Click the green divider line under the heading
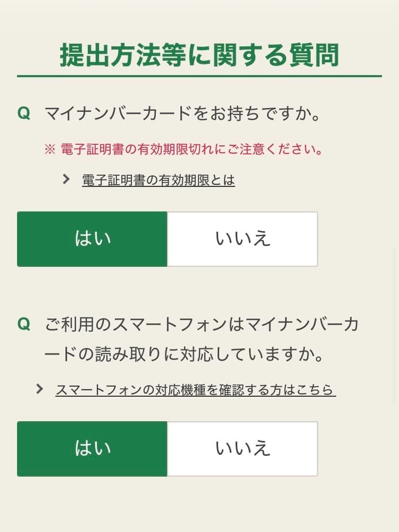The height and width of the screenshot is (532, 399). tap(199, 76)
